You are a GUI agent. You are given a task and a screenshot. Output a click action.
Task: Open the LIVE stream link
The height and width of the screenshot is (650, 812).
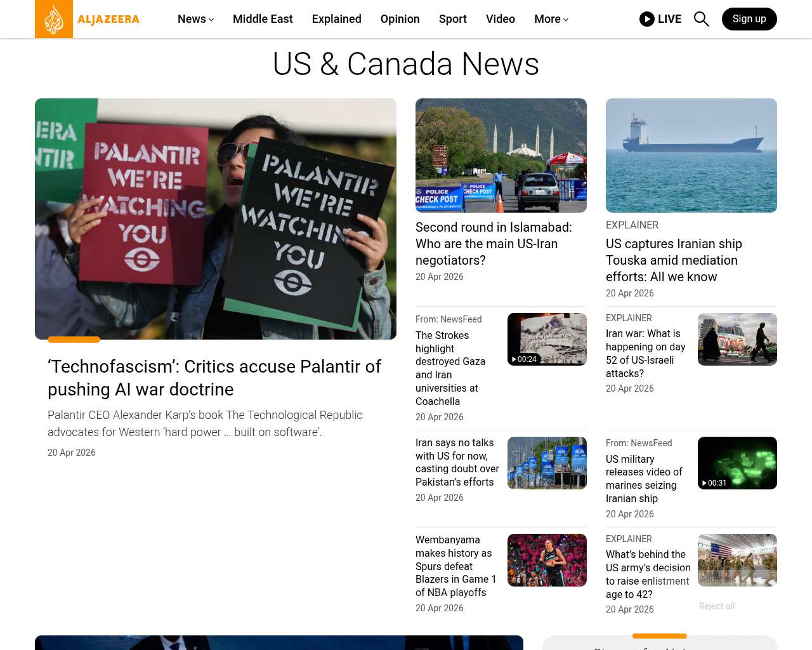tap(660, 19)
